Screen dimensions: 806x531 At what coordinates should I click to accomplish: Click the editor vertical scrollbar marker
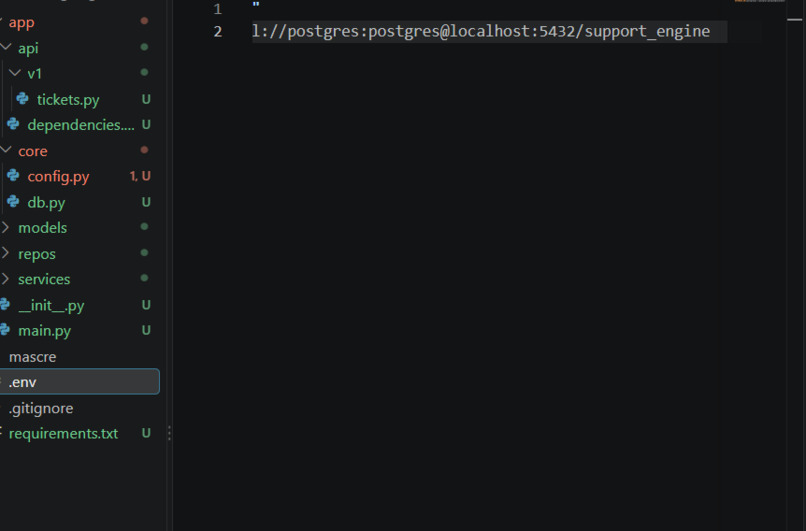[x=795, y=20]
